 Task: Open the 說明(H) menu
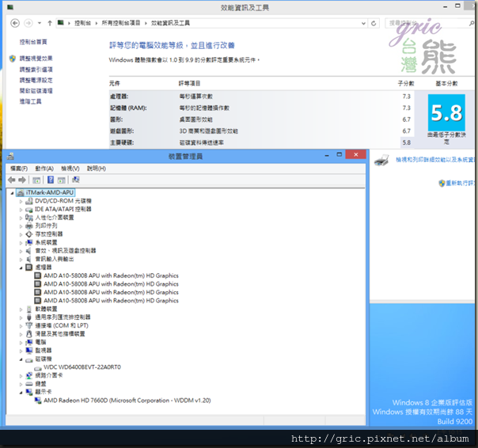[x=97, y=169]
